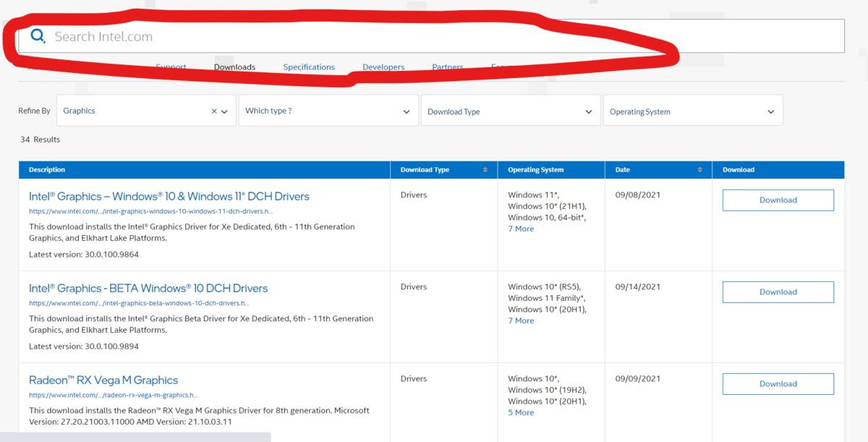Viewport: 868px width, 442px height.
Task: Open the Which type? dropdown
Action: (x=328, y=111)
